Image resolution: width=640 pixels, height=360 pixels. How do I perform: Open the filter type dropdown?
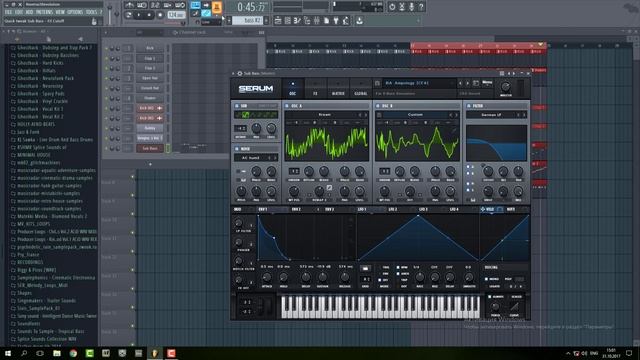click(x=491, y=115)
